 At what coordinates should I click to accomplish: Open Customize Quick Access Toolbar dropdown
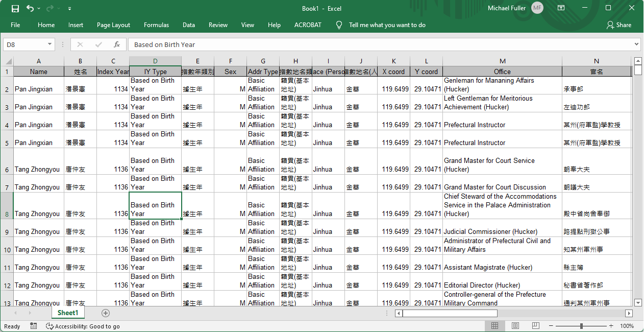point(69,9)
